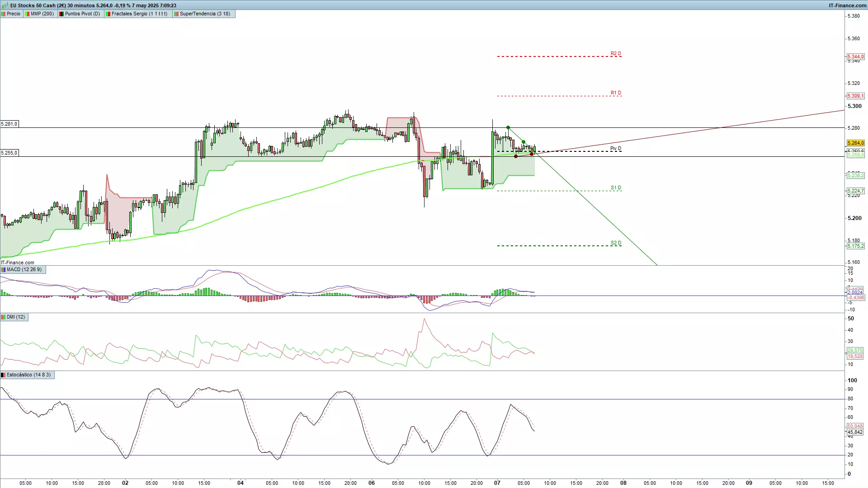Viewport: 868px width, 488px height.
Task: Click the 5.175,2 price axis tag
Action: point(855,246)
